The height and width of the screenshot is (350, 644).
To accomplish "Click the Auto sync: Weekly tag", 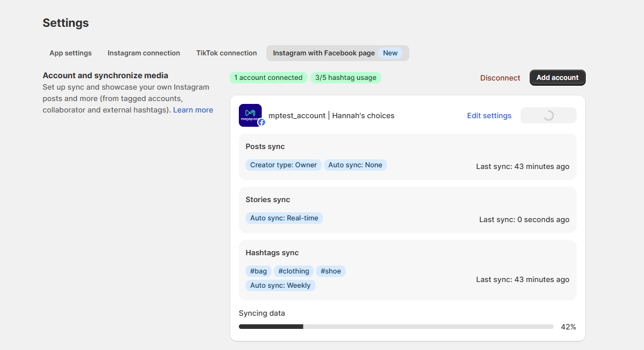I will [x=280, y=285].
